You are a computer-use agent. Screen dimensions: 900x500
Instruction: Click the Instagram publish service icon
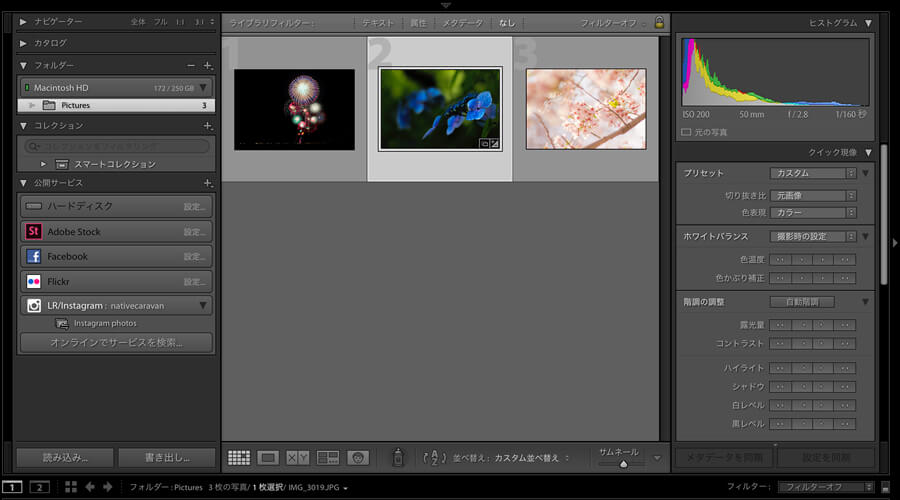coord(34,306)
